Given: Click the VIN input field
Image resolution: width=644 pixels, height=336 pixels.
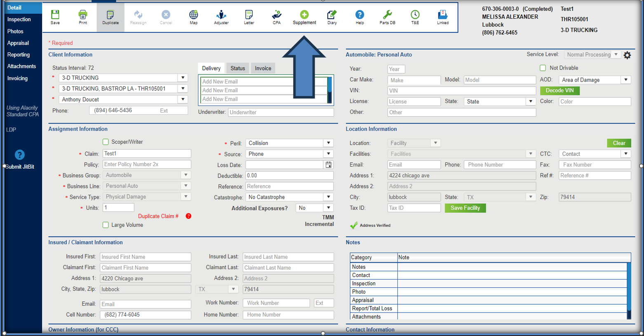Looking at the screenshot, I should pyautogui.click(x=462, y=91).
